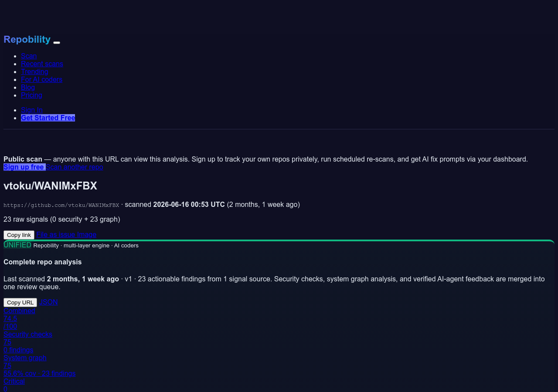This screenshot has height=392, width=558.
Task: Toggle the navigation menu button beside Repobility
Action: (x=57, y=42)
